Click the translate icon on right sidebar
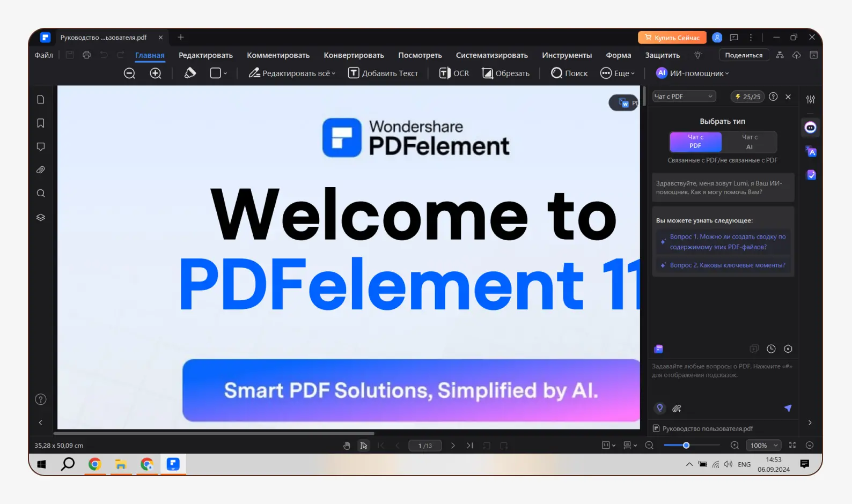This screenshot has width=852, height=504. point(811,152)
